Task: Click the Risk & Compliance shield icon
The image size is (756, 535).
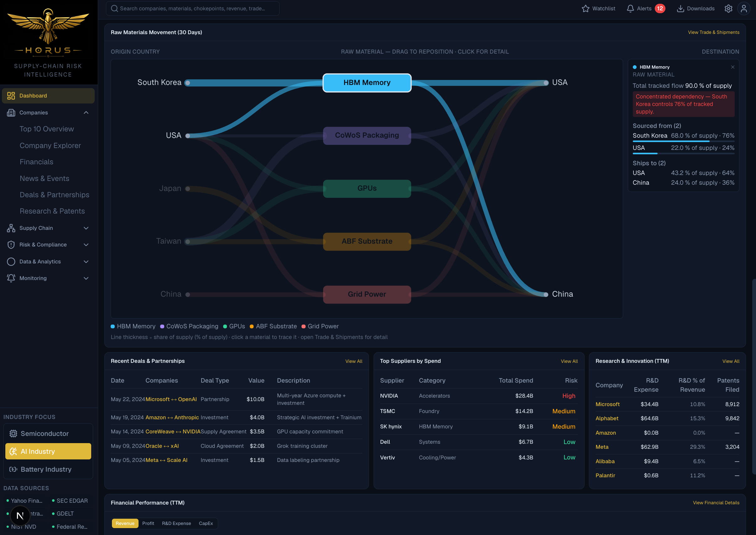Action: tap(11, 245)
